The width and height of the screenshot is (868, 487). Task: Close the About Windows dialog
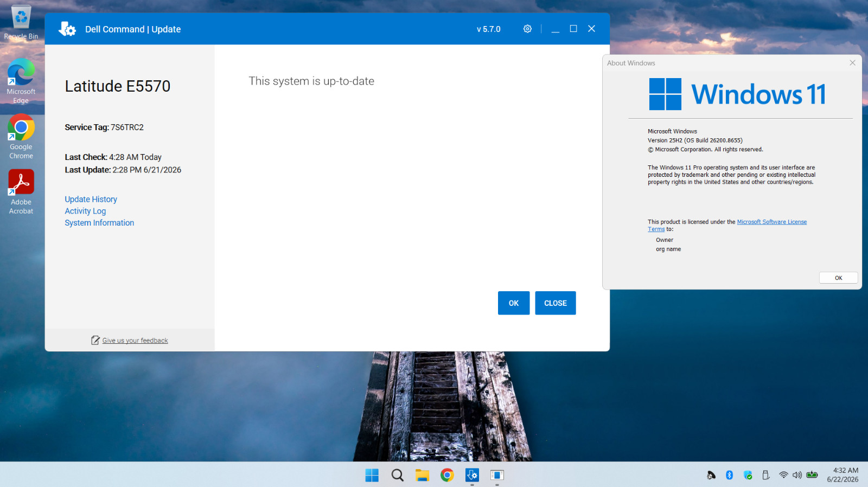(852, 63)
